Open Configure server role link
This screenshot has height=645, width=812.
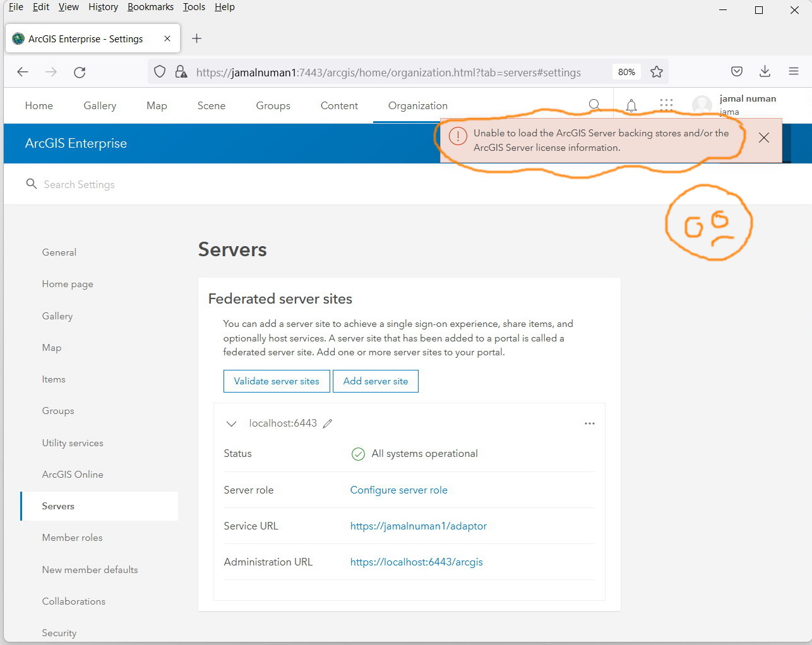399,490
